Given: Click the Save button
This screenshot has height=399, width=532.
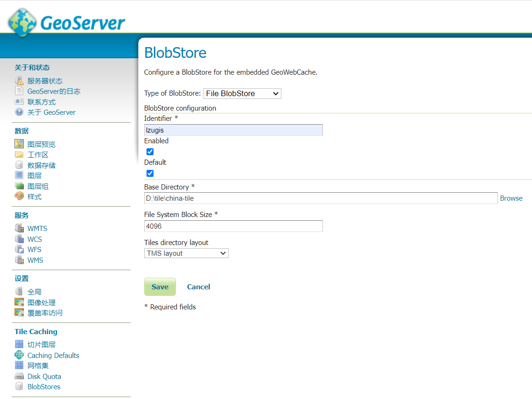Looking at the screenshot, I should 160,287.
